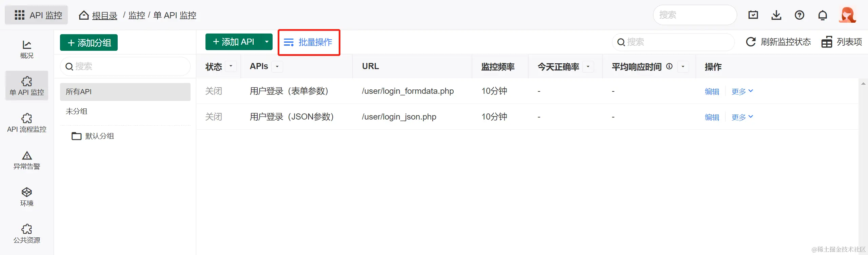The width and height of the screenshot is (868, 255).
Task: Click the 用户登录（表单参数） API name
Action: coord(289,91)
